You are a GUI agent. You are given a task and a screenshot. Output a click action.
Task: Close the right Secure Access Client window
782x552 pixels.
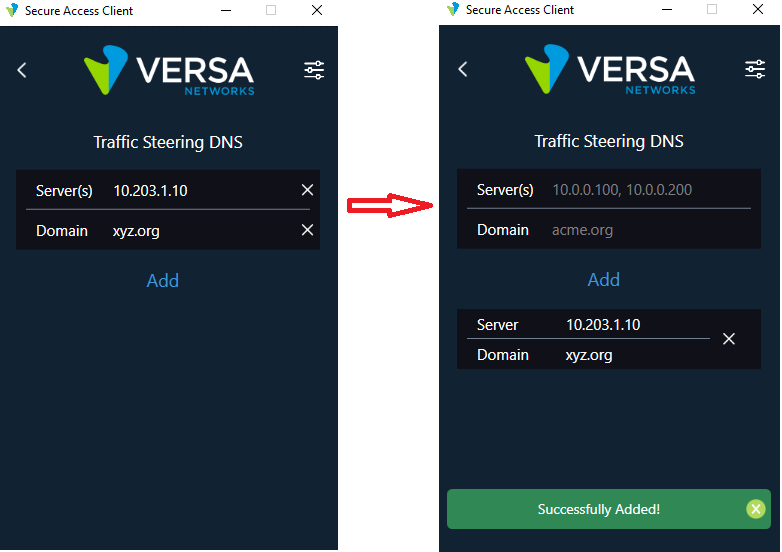[758, 9]
